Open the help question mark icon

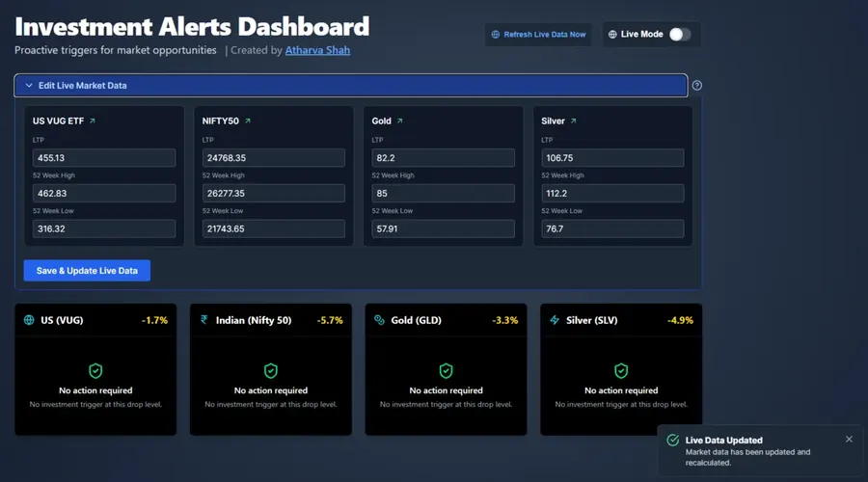point(697,85)
